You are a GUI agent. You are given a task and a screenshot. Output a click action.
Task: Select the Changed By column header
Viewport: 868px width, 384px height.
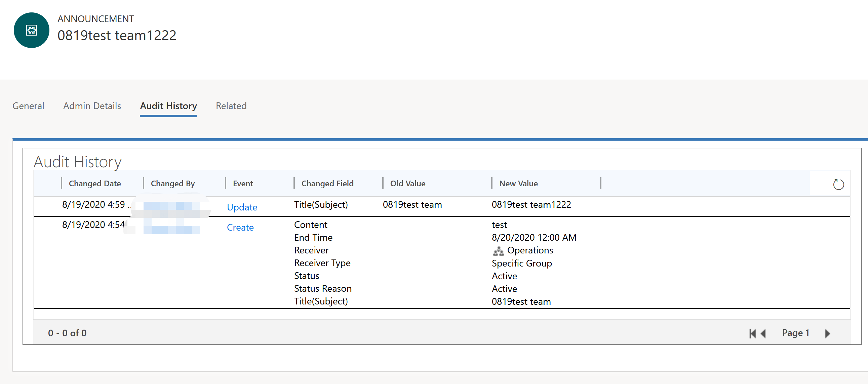pyautogui.click(x=173, y=183)
